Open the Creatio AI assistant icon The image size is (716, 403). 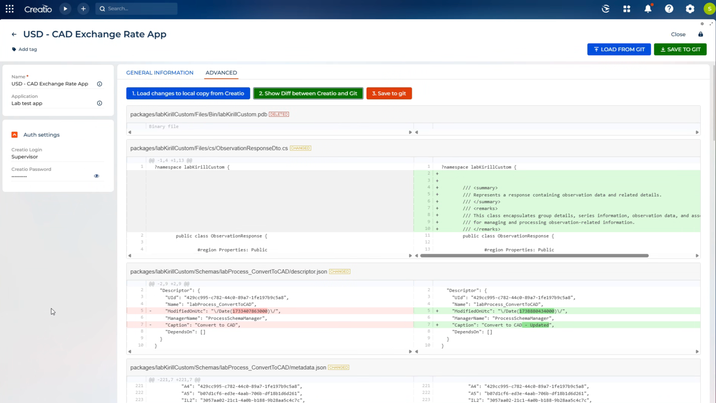click(605, 9)
